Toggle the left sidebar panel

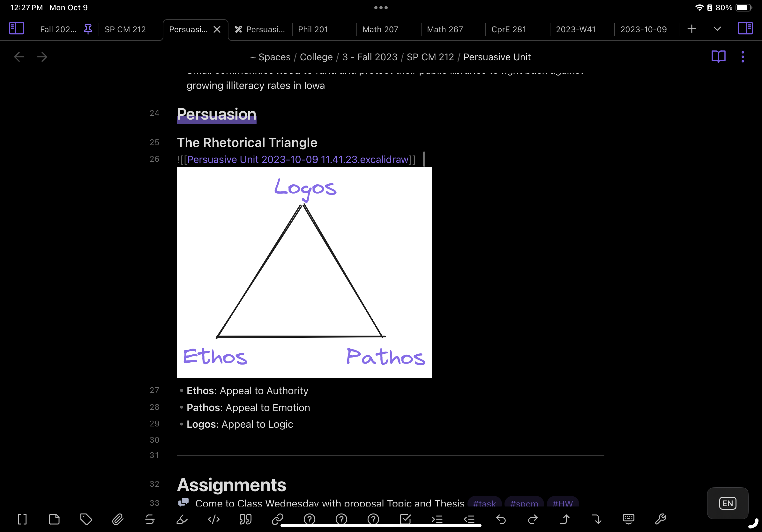point(16,28)
